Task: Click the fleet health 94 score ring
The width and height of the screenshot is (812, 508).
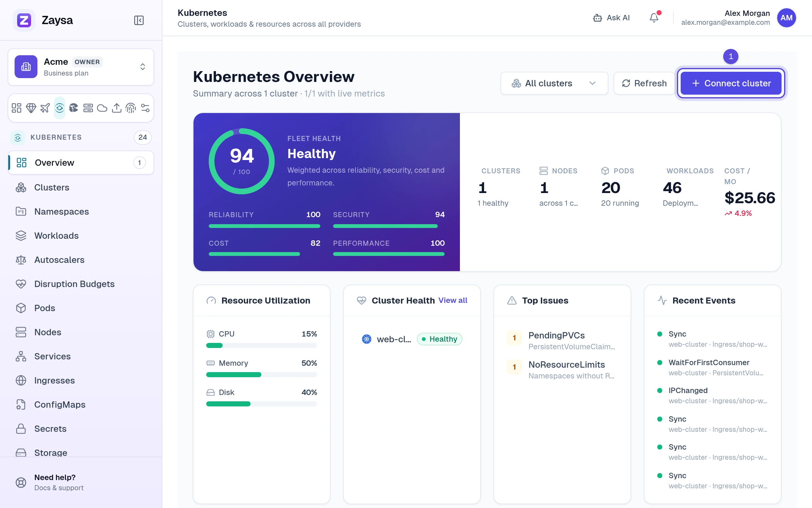Action: tap(242, 161)
